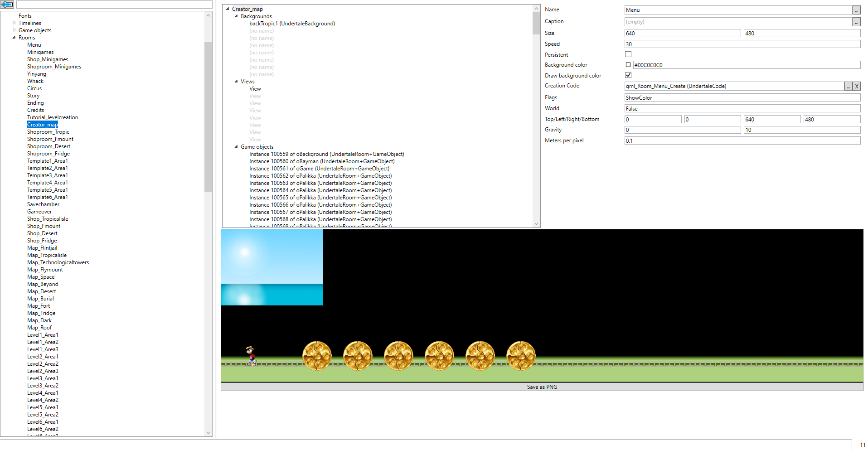Clear Creation Code with X button
Image resolution: width=868 pixels, height=450 pixels.
coord(856,86)
